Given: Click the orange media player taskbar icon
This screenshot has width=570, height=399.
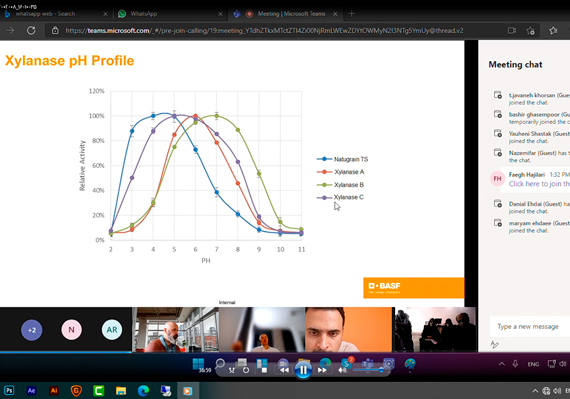Looking at the screenshot, I should click(188, 391).
